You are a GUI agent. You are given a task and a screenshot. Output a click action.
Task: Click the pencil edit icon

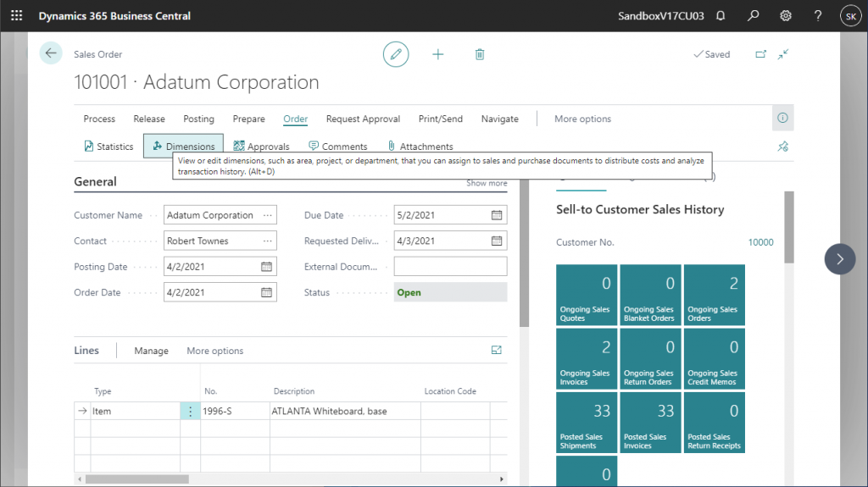point(396,54)
